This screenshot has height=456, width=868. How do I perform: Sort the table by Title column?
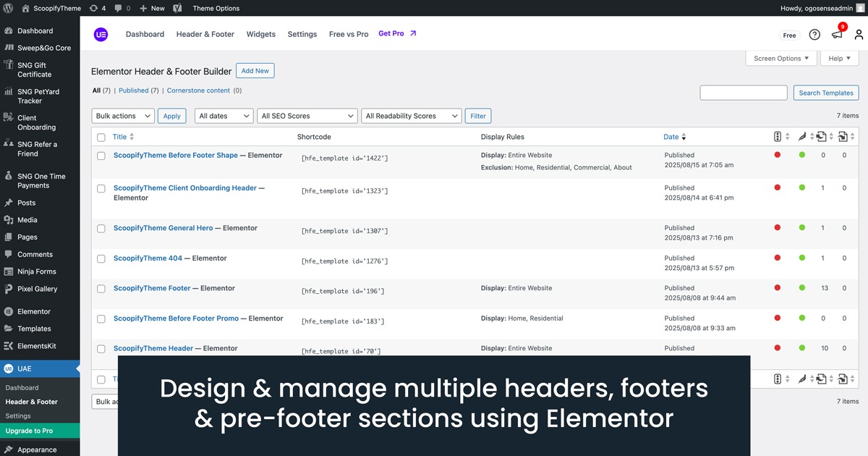124,137
